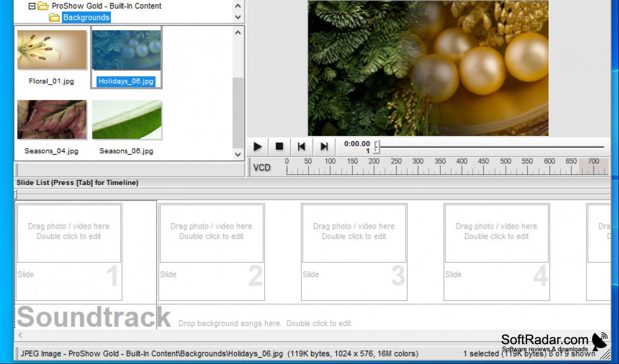619x364 pixels.
Task: Select the Holidays_06.jpg thumbnail
Action: tap(126, 50)
